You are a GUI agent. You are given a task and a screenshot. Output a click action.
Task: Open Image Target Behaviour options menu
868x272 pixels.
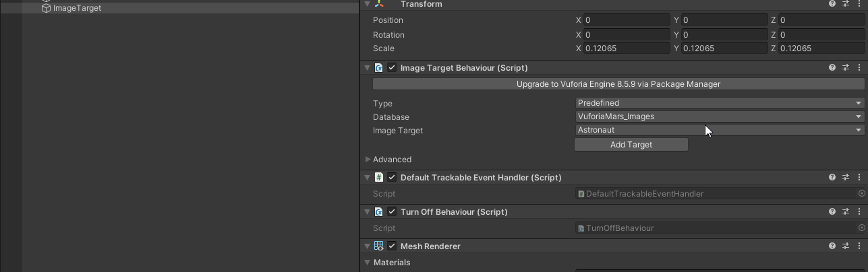pyautogui.click(x=859, y=68)
